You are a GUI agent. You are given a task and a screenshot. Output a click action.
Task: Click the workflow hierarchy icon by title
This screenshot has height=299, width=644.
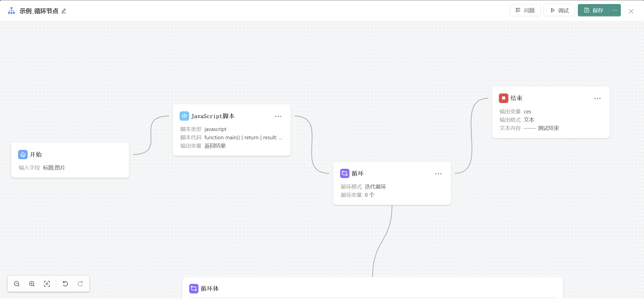pyautogui.click(x=12, y=11)
